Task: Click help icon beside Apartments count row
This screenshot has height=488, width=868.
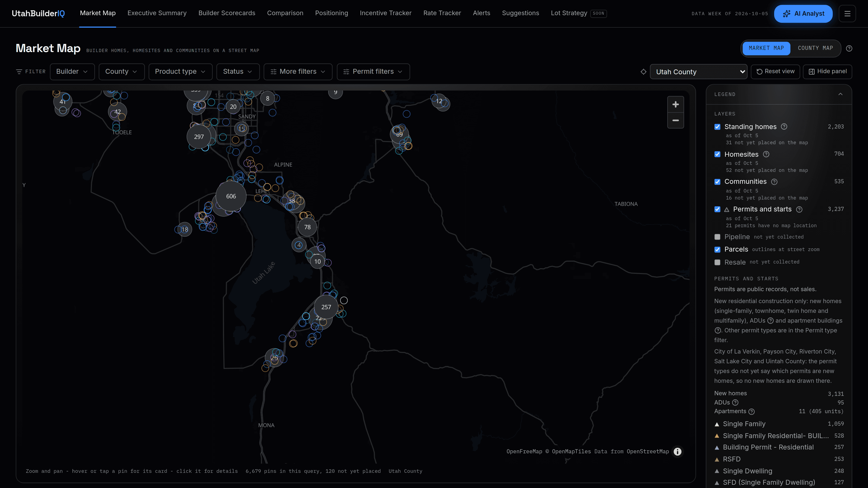Action: click(751, 412)
